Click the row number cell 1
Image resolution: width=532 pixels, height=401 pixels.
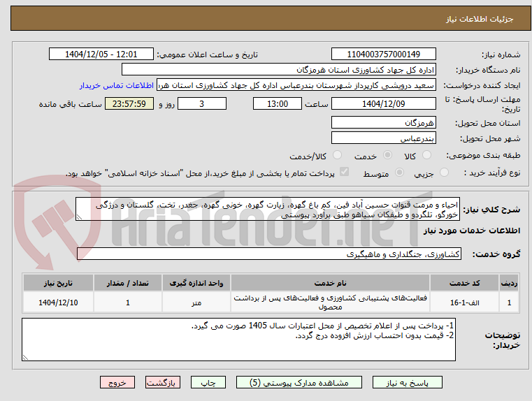click(509, 302)
